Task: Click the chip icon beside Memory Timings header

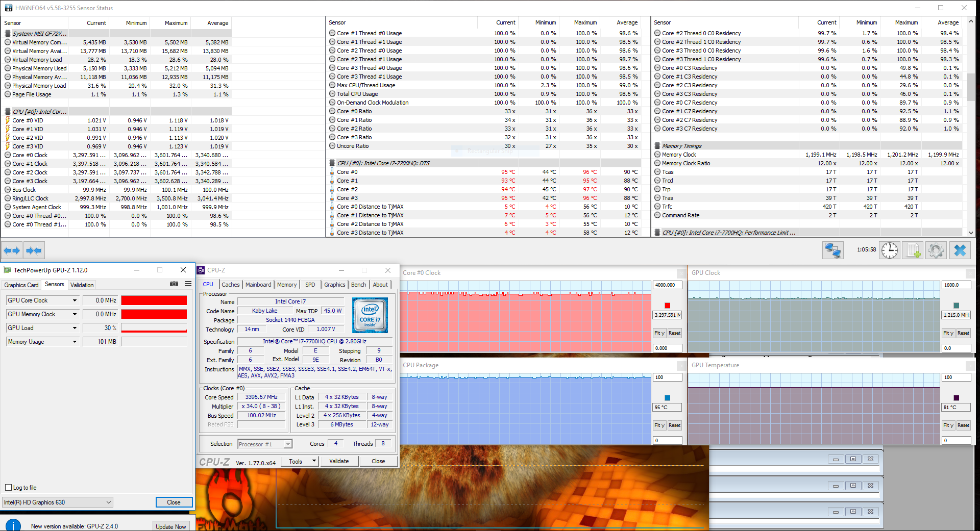Action: [x=657, y=146]
